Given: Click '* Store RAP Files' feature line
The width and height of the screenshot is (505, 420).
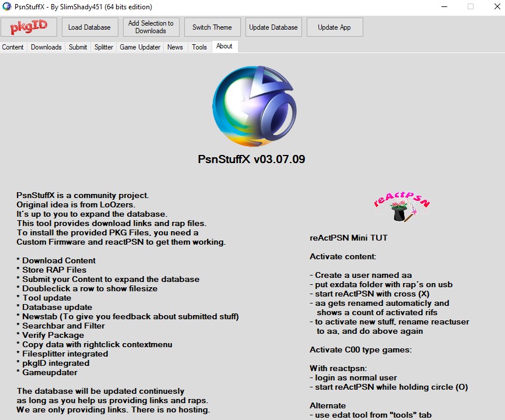Looking at the screenshot, I should tap(51, 270).
